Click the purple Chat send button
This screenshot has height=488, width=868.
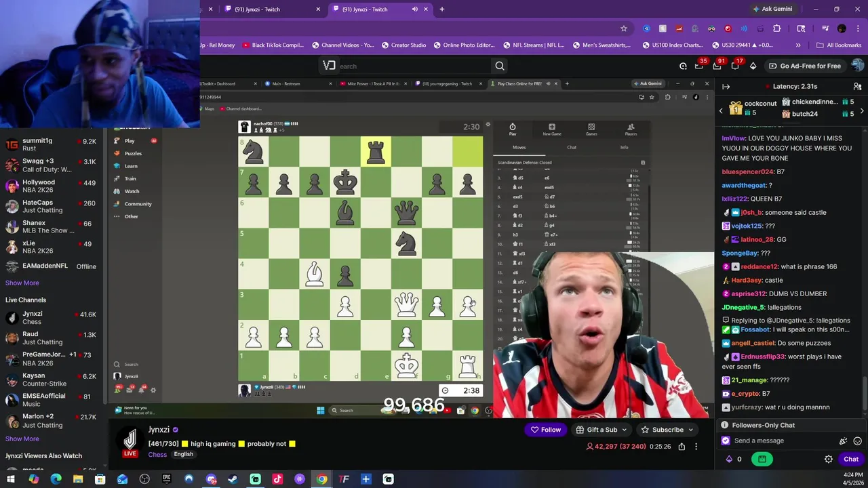tap(851, 459)
